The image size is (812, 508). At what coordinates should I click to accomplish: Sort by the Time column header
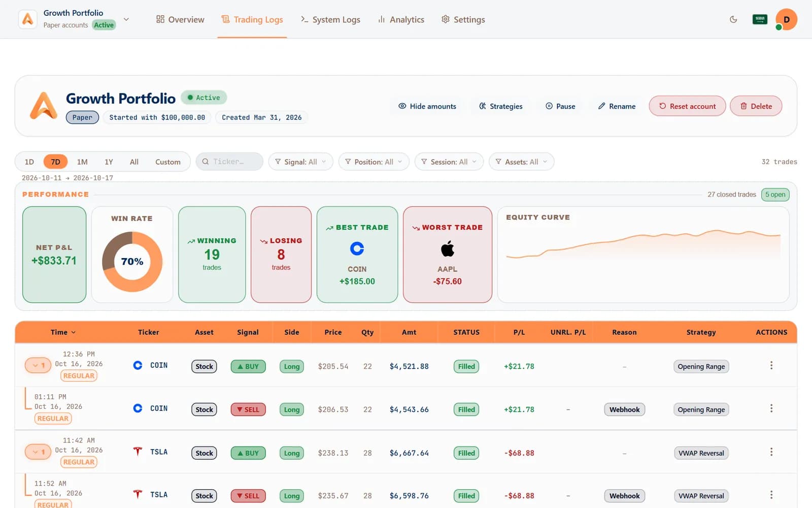[x=63, y=332]
